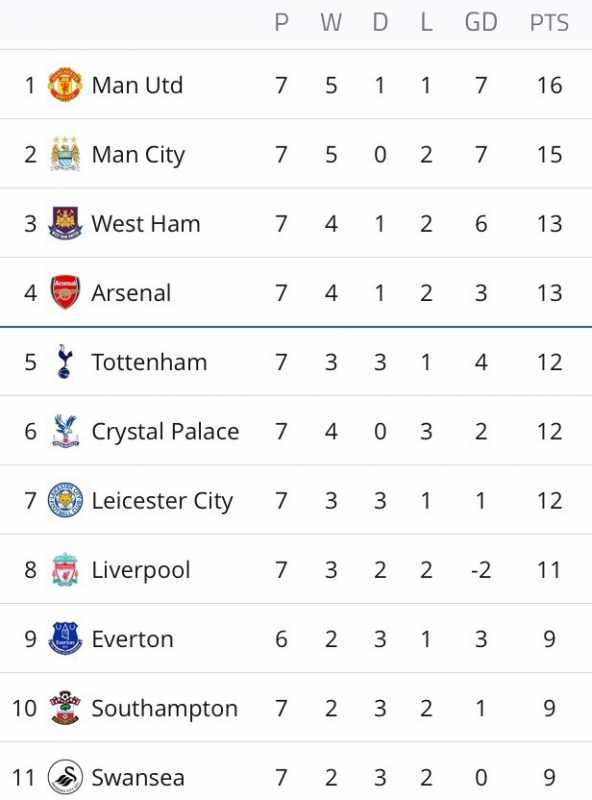
Task: Sort table by PTS column header
Action: pyautogui.click(x=549, y=23)
